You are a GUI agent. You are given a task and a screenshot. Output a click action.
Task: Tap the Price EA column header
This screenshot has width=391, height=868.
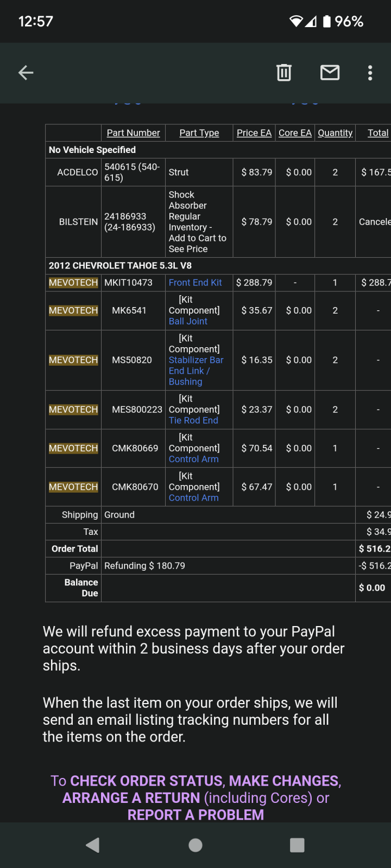click(254, 133)
